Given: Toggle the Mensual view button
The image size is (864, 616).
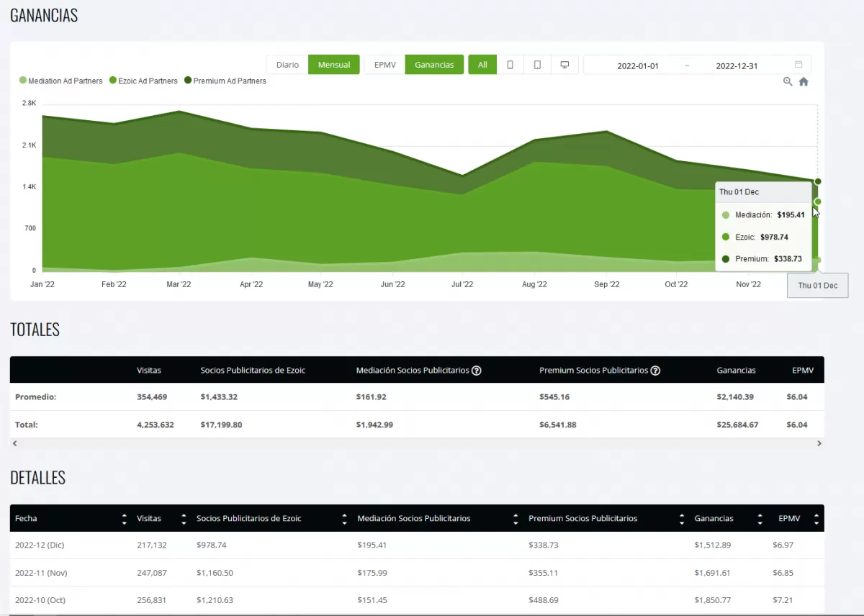Looking at the screenshot, I should tap(333, 65).
